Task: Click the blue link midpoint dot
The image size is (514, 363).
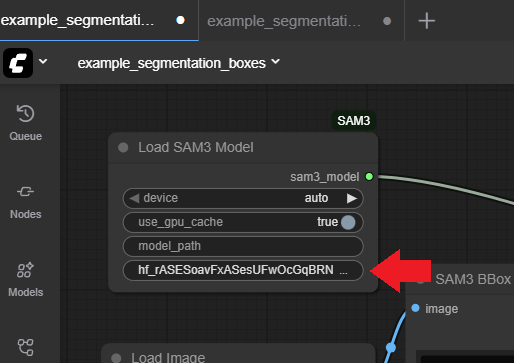Action: tap(391, 348)
